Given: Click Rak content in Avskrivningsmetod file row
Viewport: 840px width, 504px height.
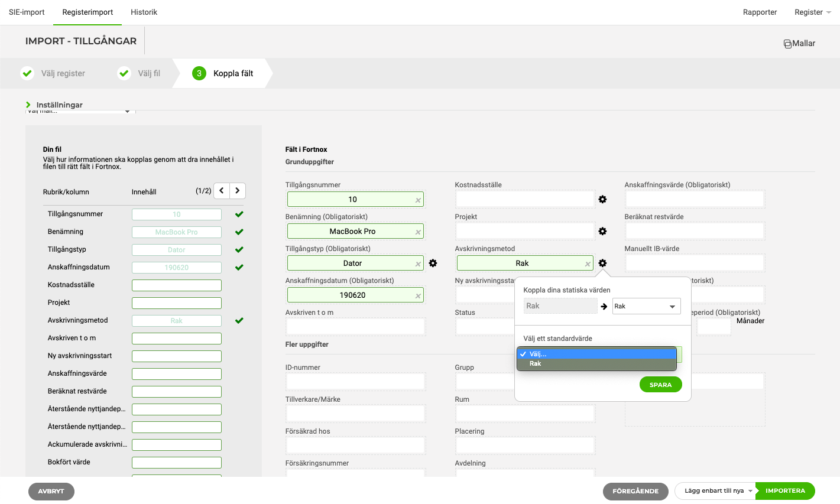Looking at the screenshot, I should pyautogui.click(x=177, y=321).
